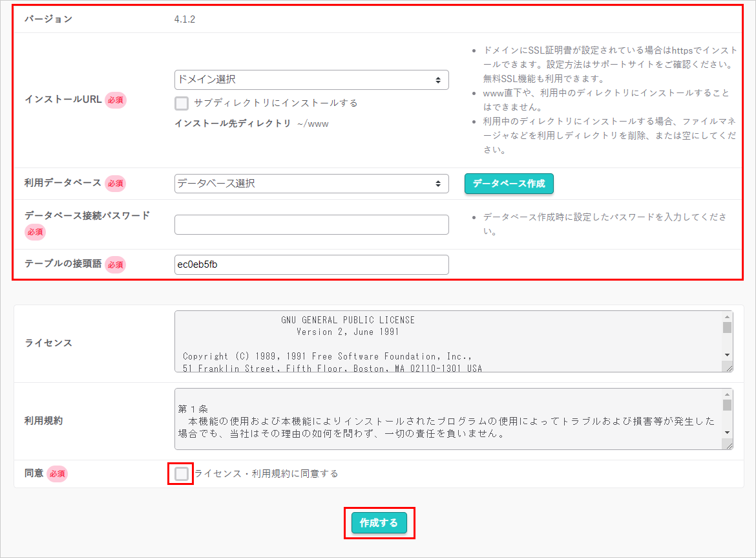Click the 必須 badge beside テーブルの接頭語
This screenshot has width=756, height=558.
[x=115, y=264]
